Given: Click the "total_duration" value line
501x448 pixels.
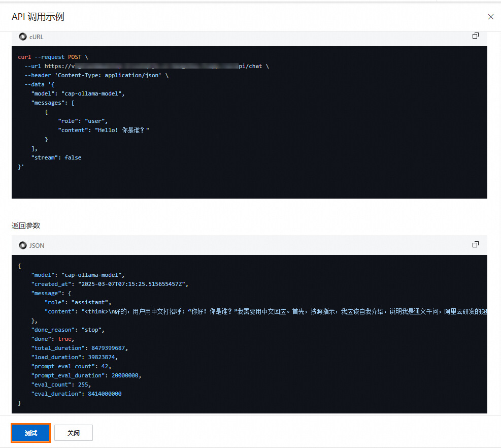Looking at the screenshot, I should [x=80, y=348].
